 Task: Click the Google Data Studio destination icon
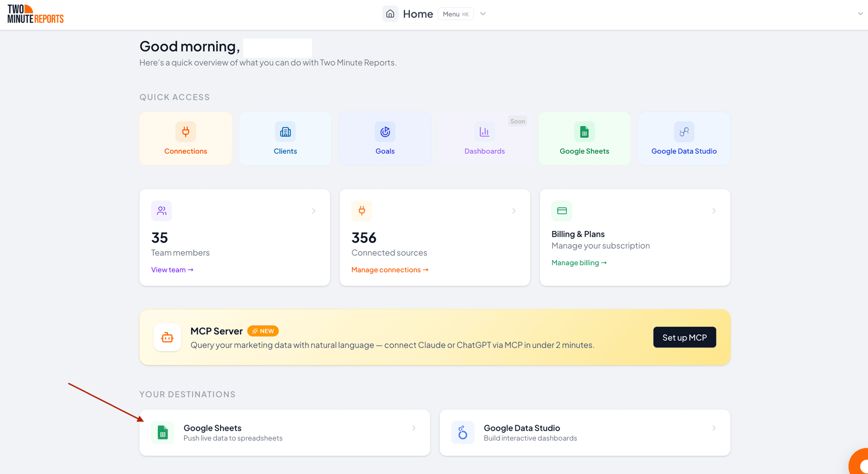pos(463,432)
